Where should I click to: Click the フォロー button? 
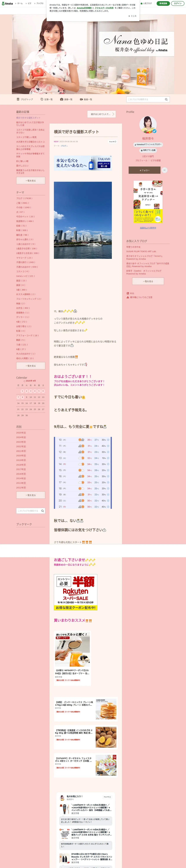pos(144,170)
